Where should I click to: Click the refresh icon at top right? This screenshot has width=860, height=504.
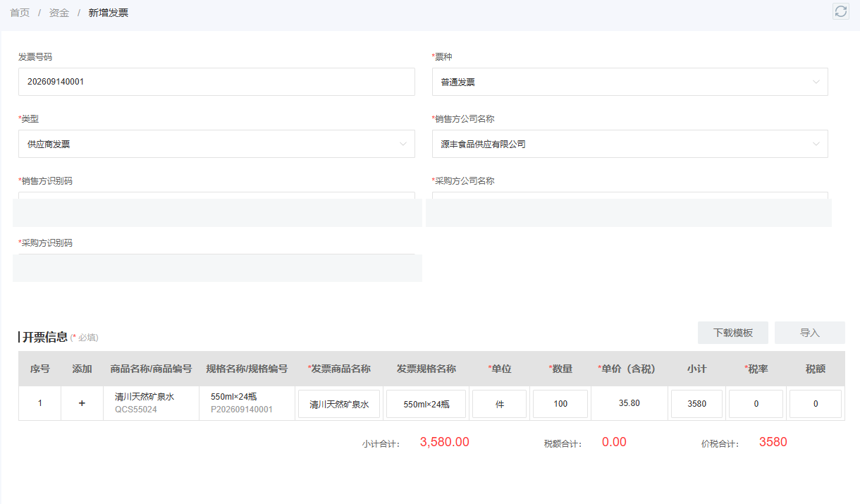(x=840, y=11)
